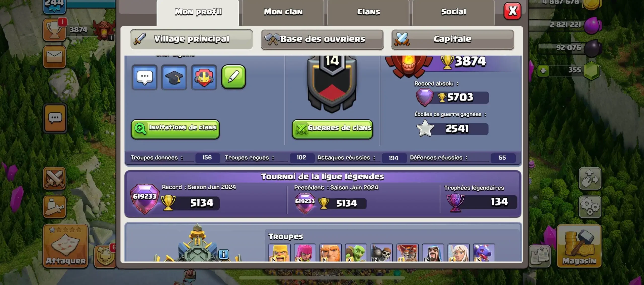Open the red shield label icon
The image size is (644, 285).
pos(204,77)
